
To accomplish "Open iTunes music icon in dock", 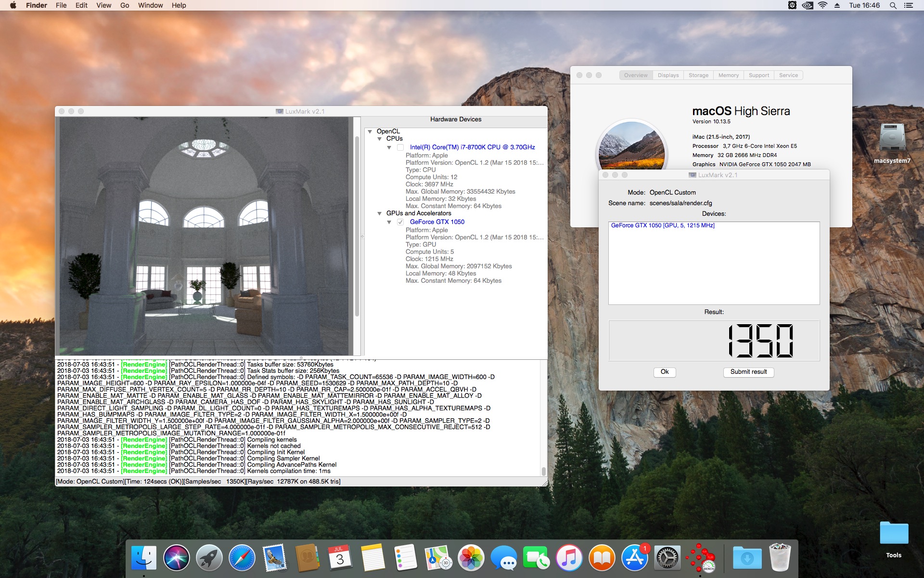I will pos(569,558).
